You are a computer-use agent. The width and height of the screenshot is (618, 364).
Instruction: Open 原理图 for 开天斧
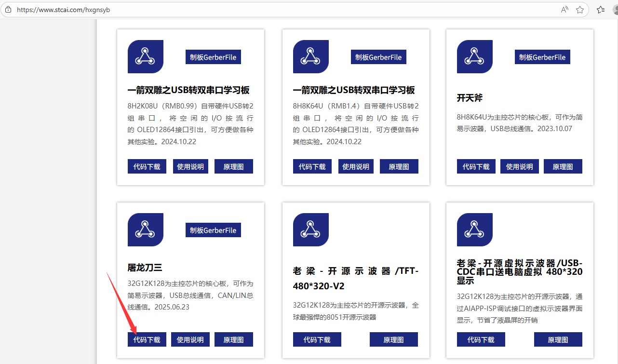tap(563, 166)
